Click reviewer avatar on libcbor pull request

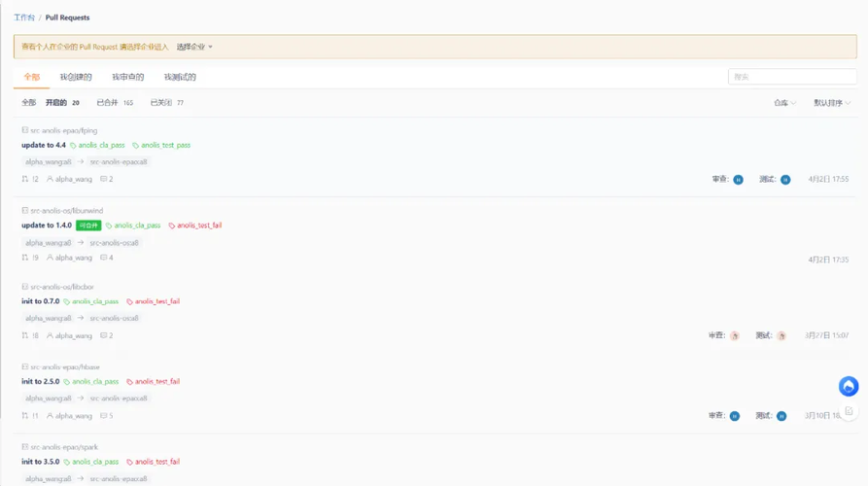[x=735, y=335]
